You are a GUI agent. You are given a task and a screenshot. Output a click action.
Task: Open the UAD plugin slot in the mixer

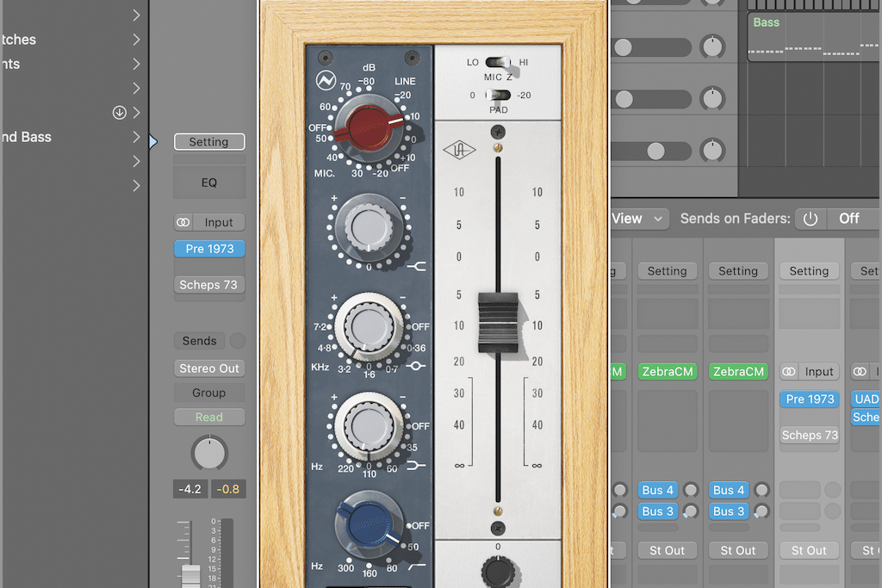coord(866,399)
